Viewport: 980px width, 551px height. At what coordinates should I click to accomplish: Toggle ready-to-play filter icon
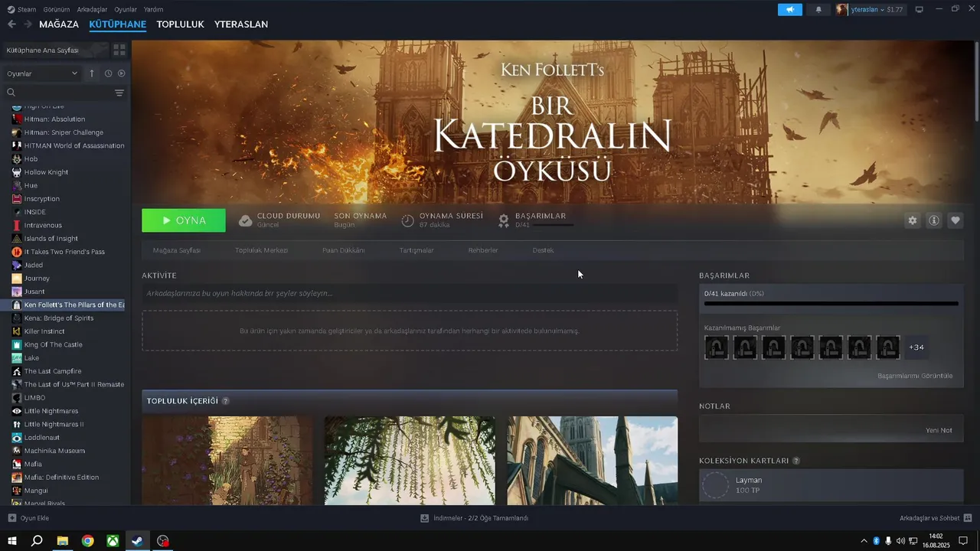coord(121,73)
